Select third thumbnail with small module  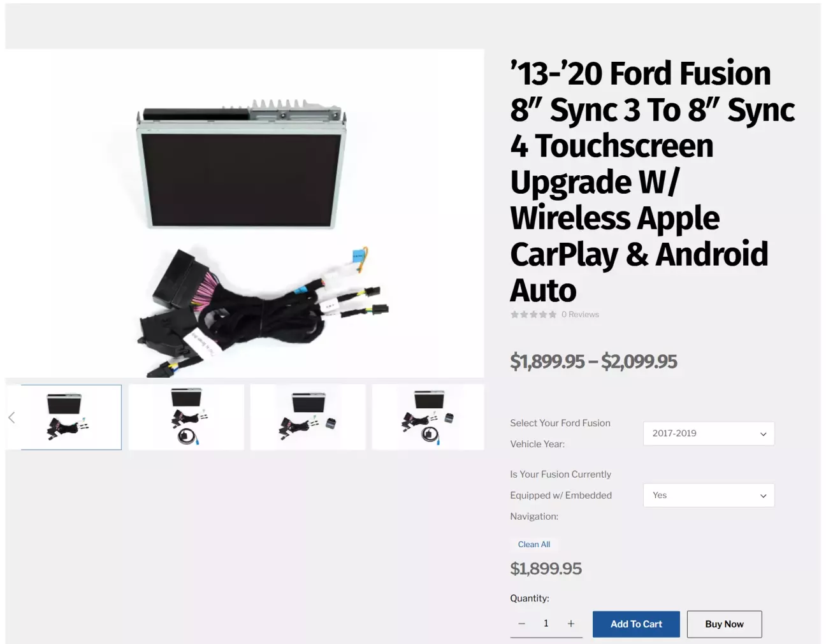coord(308,417)
